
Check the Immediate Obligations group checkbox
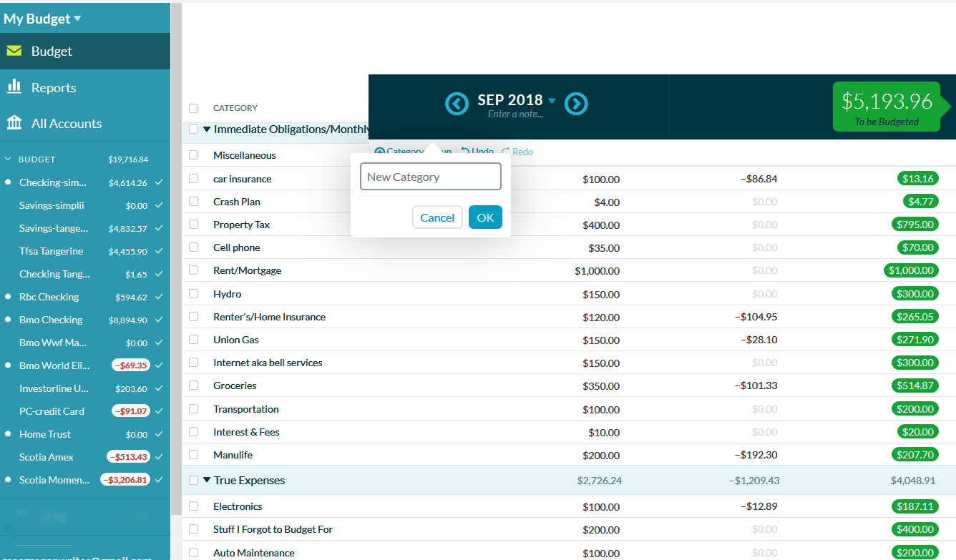194,129
